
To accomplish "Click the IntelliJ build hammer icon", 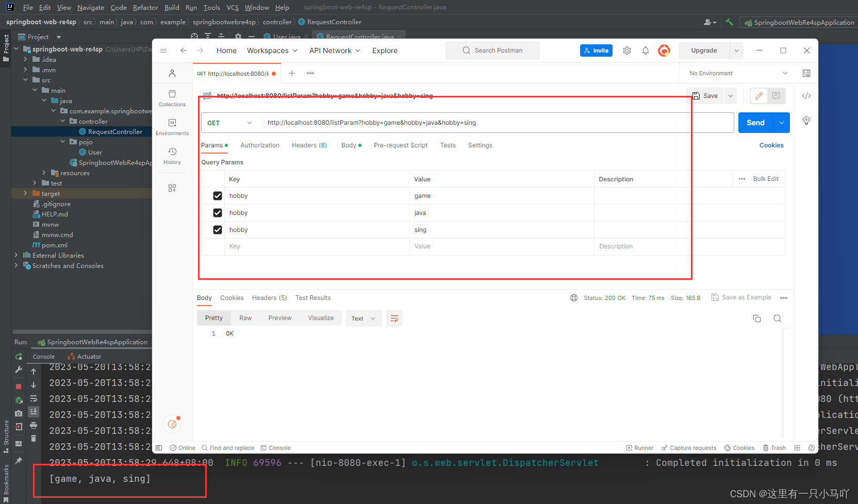I will 729,22.
